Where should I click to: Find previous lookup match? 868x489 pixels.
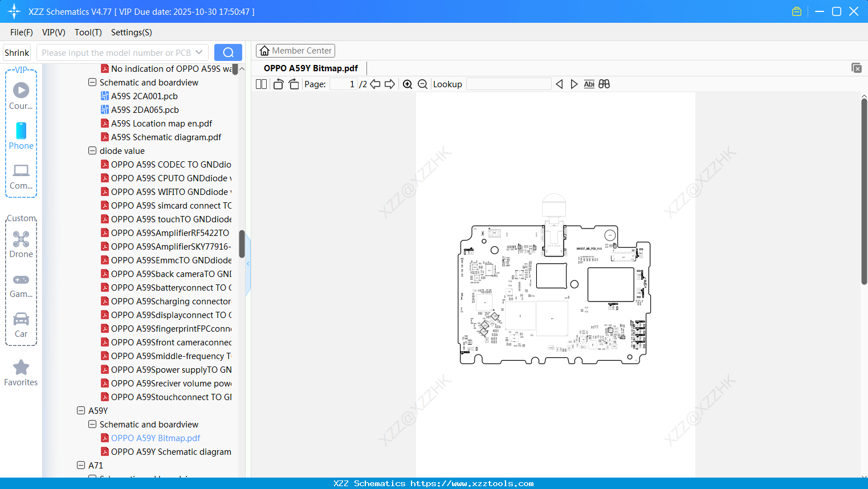tap(559, 84)
